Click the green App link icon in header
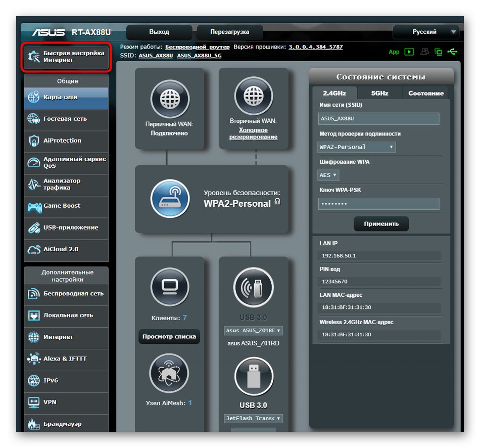480x448 pixels. 394,52
